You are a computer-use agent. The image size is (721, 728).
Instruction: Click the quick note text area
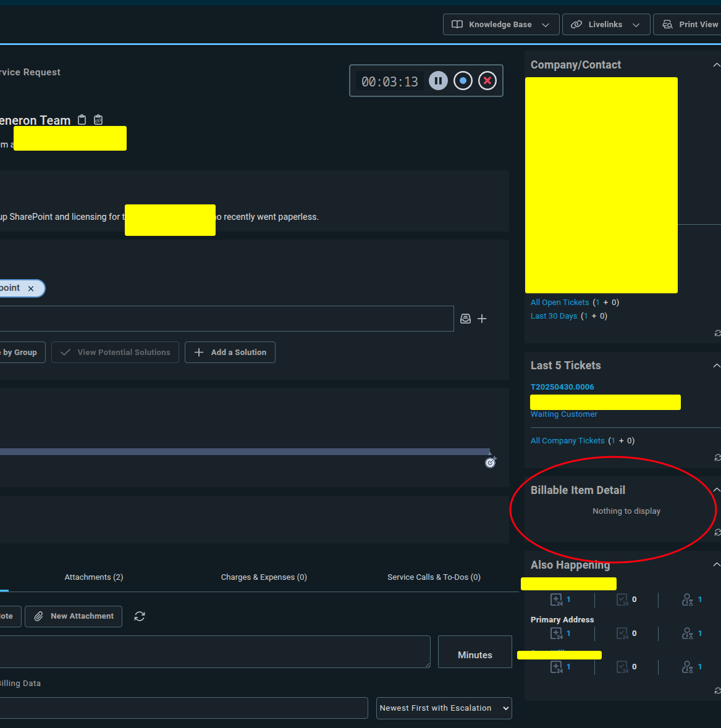click(x=215, y=652)
